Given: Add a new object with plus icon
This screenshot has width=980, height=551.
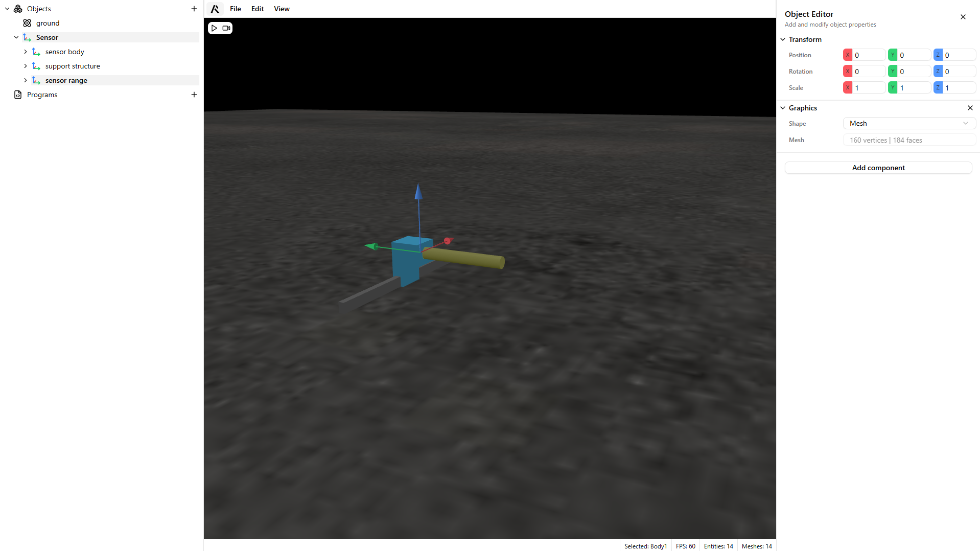Looking at the screenshot, I should (194, 9).
